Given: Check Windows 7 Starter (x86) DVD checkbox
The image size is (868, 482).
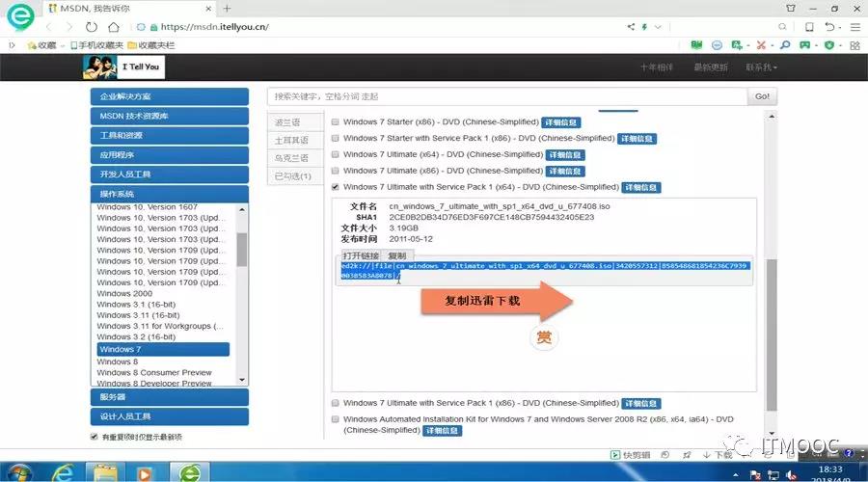Looking at the screenshot, I should [x=335, y=121].
